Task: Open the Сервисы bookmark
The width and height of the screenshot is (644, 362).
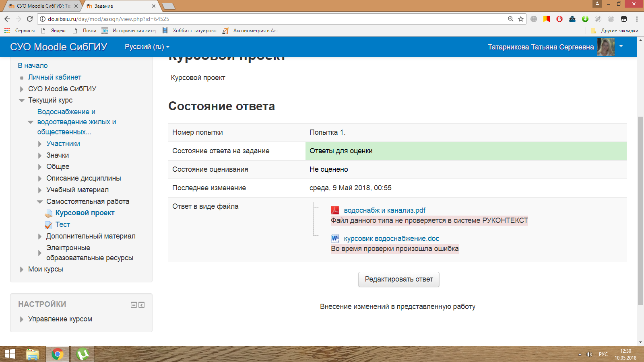Action: 25,31
